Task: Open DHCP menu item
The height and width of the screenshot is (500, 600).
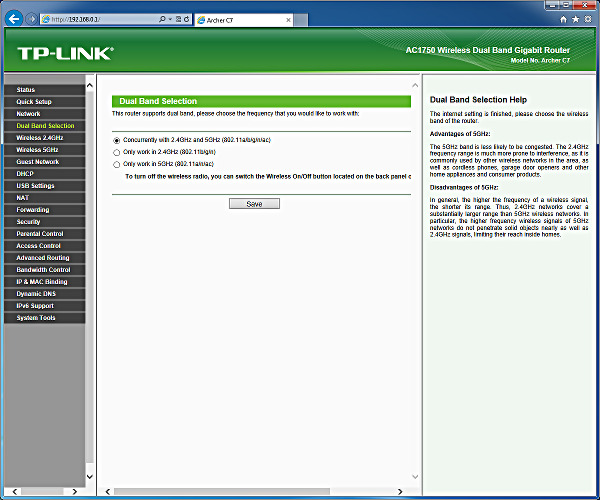Action: [x=45, y=174]
